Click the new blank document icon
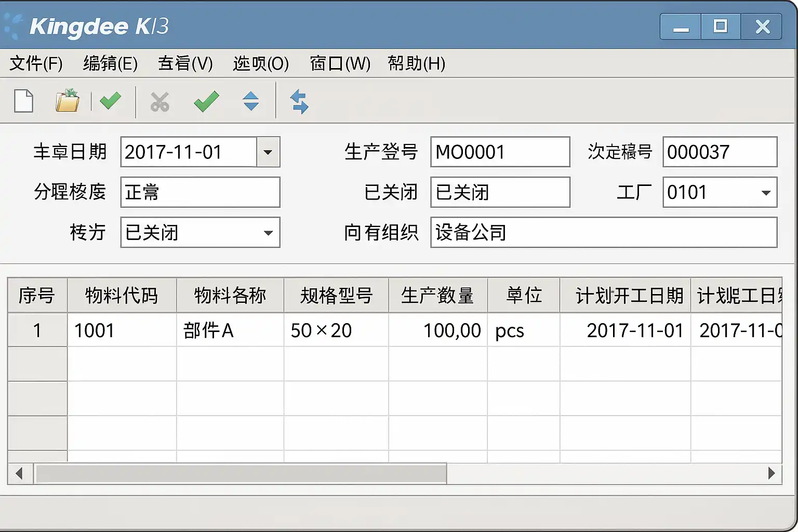Viewport: 798px width, 532px height. (23, 101)
